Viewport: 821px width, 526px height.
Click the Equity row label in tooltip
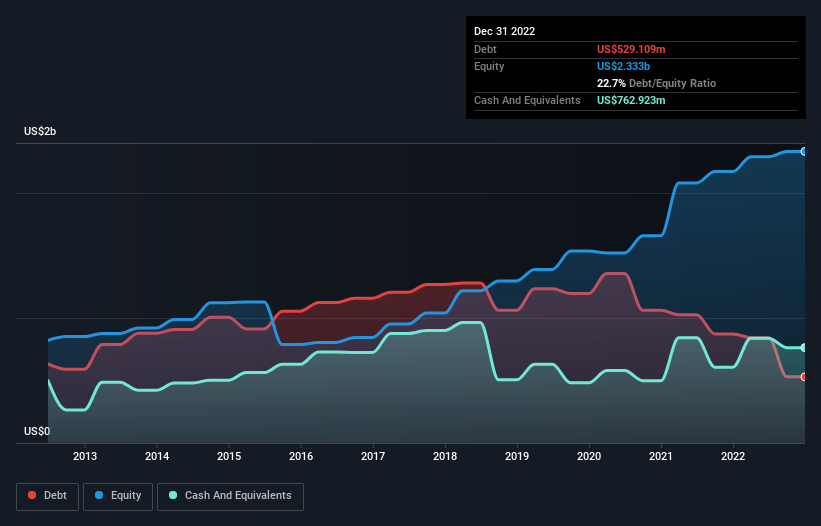pos(489,66)
